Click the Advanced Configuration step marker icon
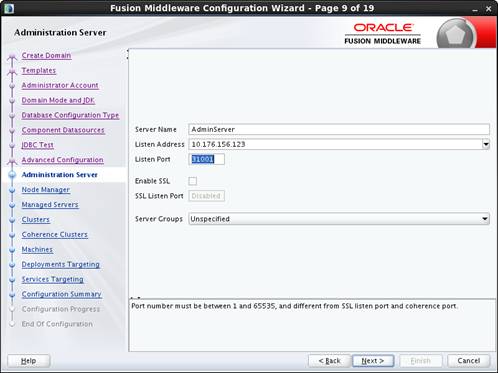Image resolution: width=498 pixels, height=373 pixels. click(x=12, y=161)
